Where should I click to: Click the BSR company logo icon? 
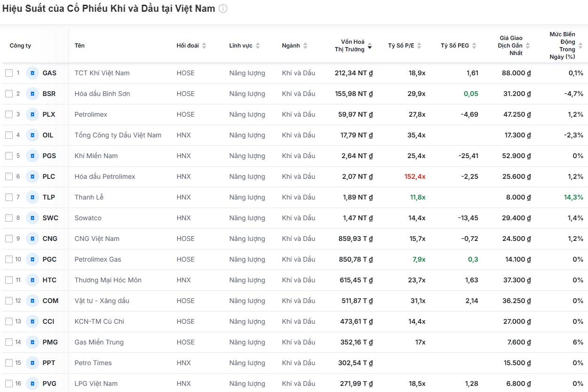point(32,94)
